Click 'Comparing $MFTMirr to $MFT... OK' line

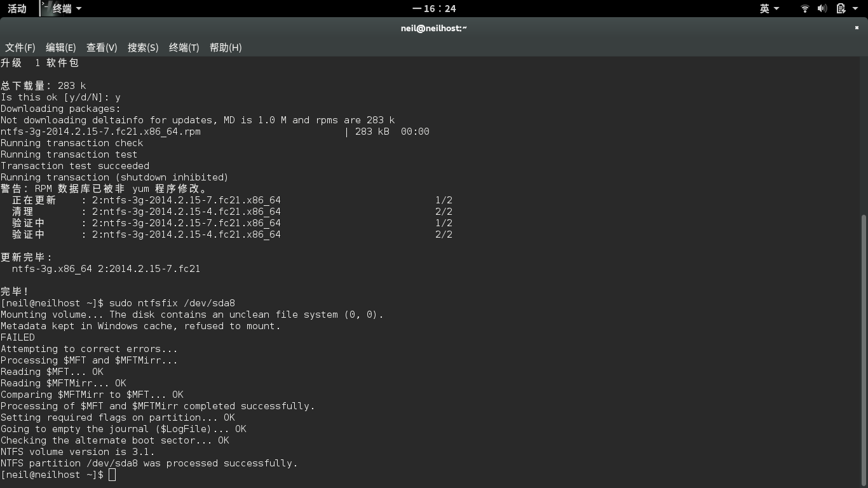coord(92,395)
